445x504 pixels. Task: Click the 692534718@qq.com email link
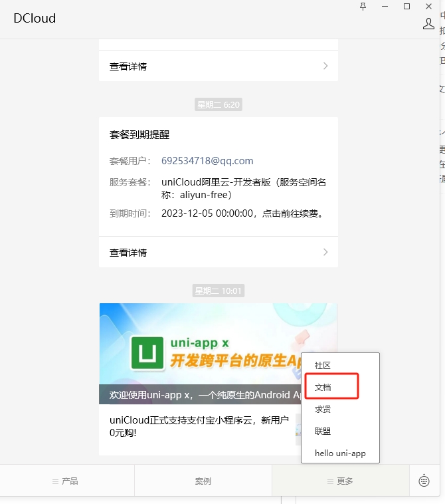(x=207, y=161)
